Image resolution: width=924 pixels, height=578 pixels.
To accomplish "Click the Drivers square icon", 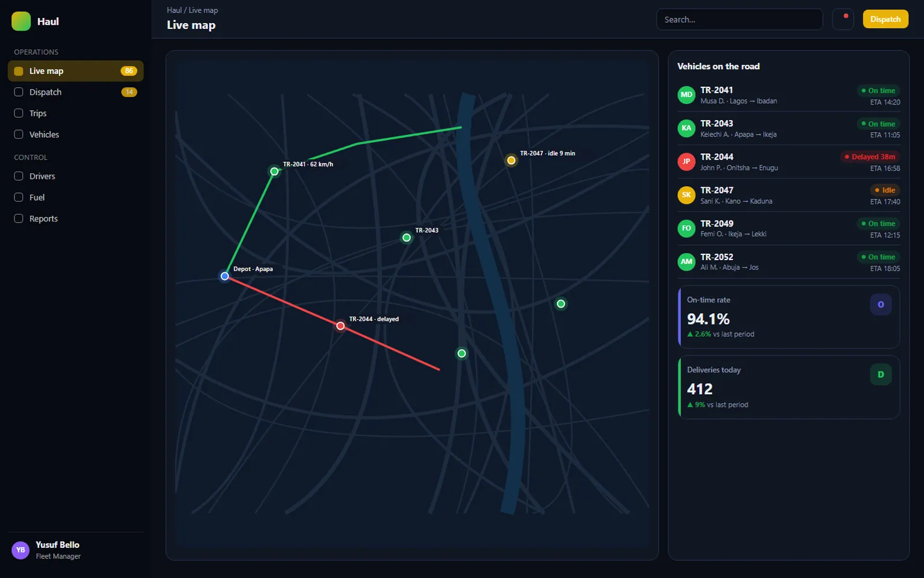I will [18, 176].
